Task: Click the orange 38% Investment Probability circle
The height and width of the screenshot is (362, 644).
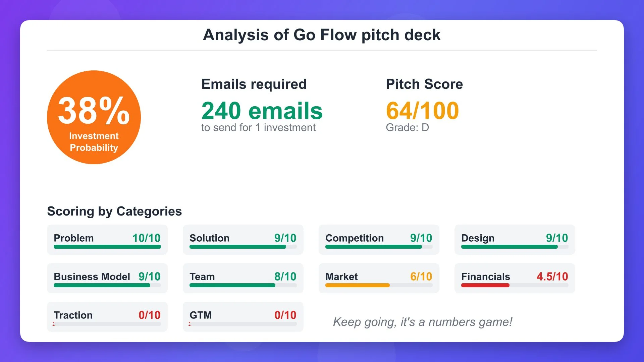Action: (x=94, y=117)
